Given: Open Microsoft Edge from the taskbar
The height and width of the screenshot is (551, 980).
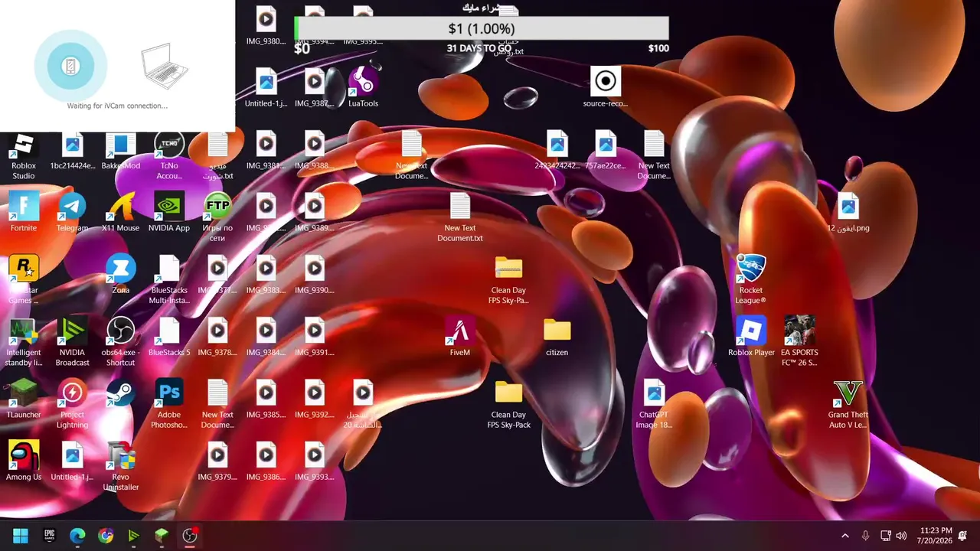Looking at the screenshot, I should pyautogui.click(x=77, y=536).
